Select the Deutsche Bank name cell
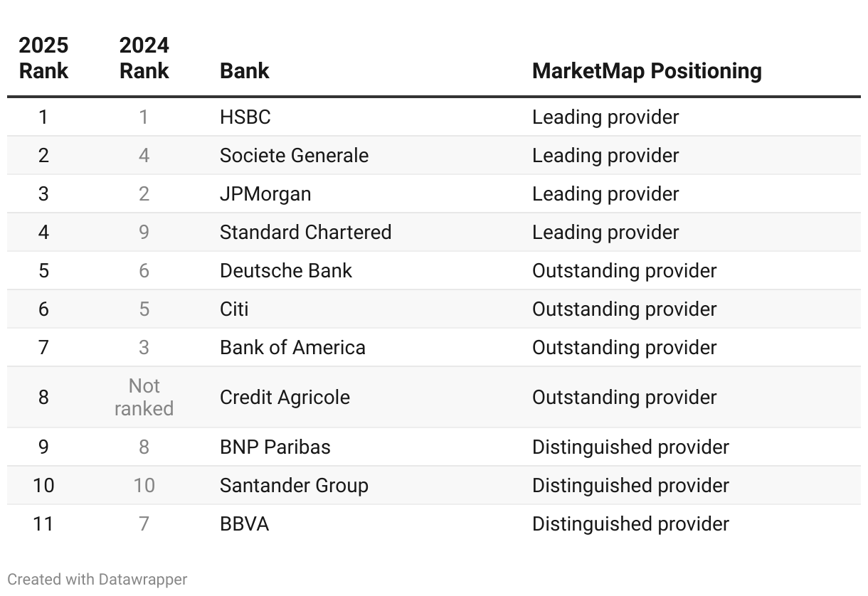The height and width of the screenshot is (596, 868). tap(285, 271)
